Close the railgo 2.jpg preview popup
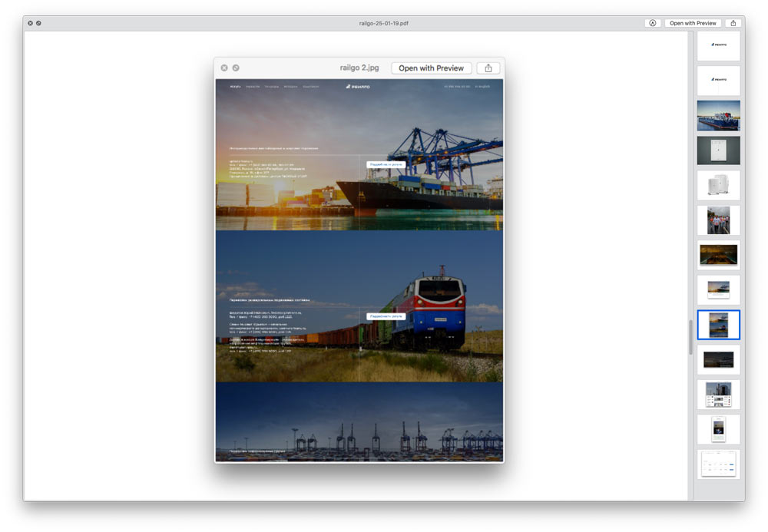Screen dimensions: 768x532 (x=223, y=68)
